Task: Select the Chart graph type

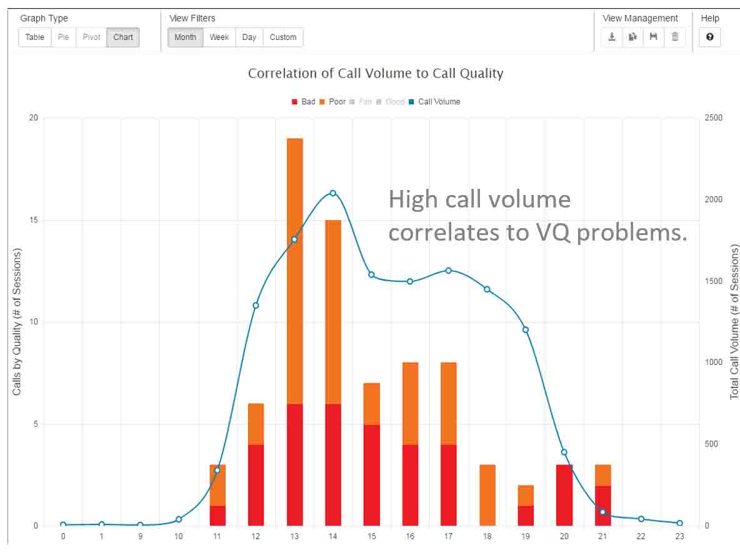Action: click(123, 37)
